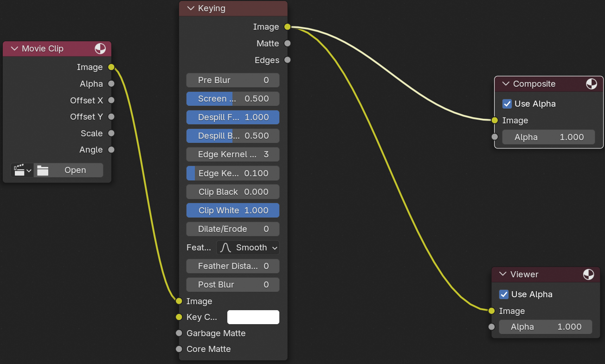Click the Keying node Edges output socket

pos(288,60)
